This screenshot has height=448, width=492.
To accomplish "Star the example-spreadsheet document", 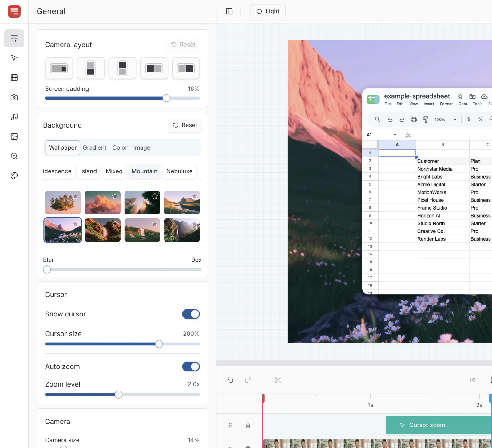I will (x=460, y=96).
